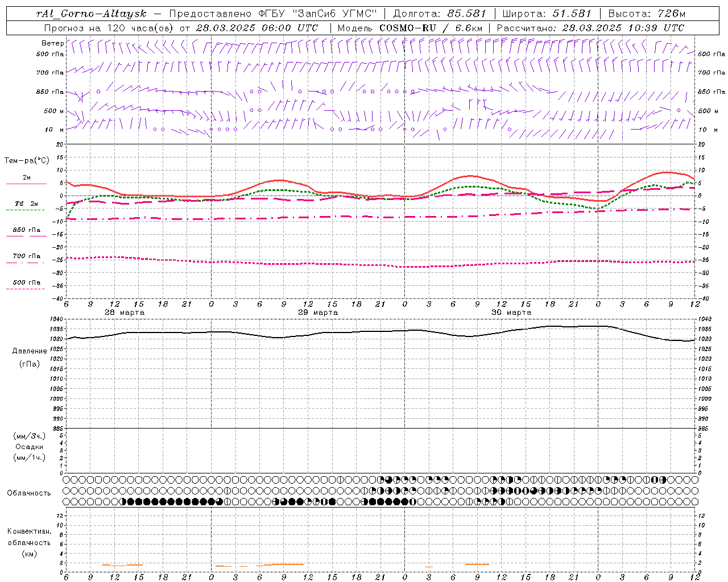Click the Широта: 51.581 value

[x=547, y=14]
